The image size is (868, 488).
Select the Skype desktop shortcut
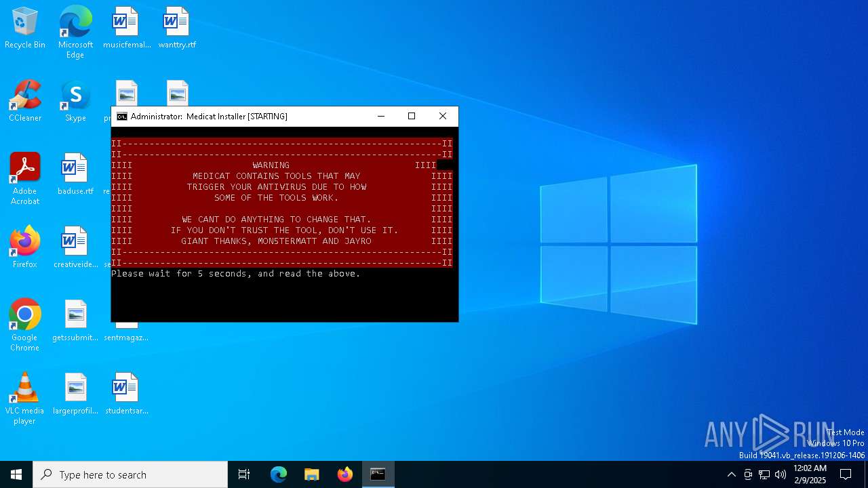coord(75,102)
